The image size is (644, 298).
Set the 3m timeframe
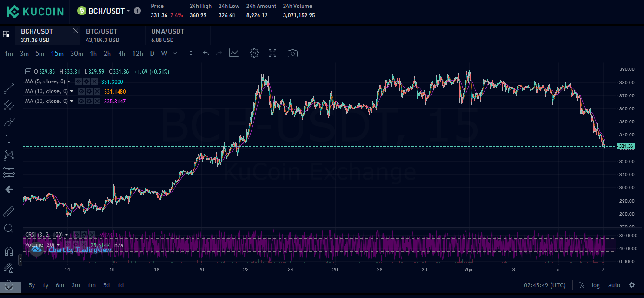click(24, 54)
